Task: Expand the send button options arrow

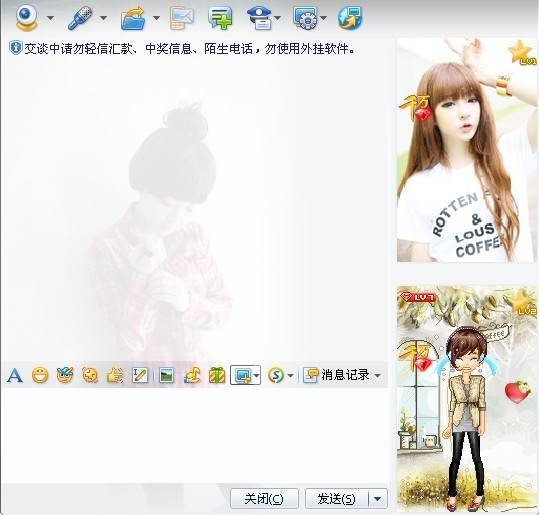Action: [x=377, y=498]
